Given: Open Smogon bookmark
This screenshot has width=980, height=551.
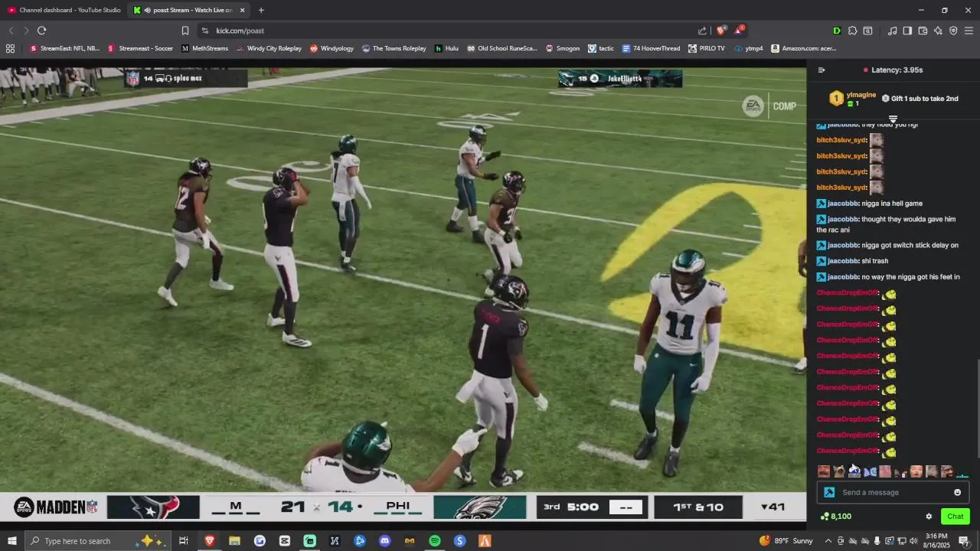Looking at the screenshot, I should [562, 48].
